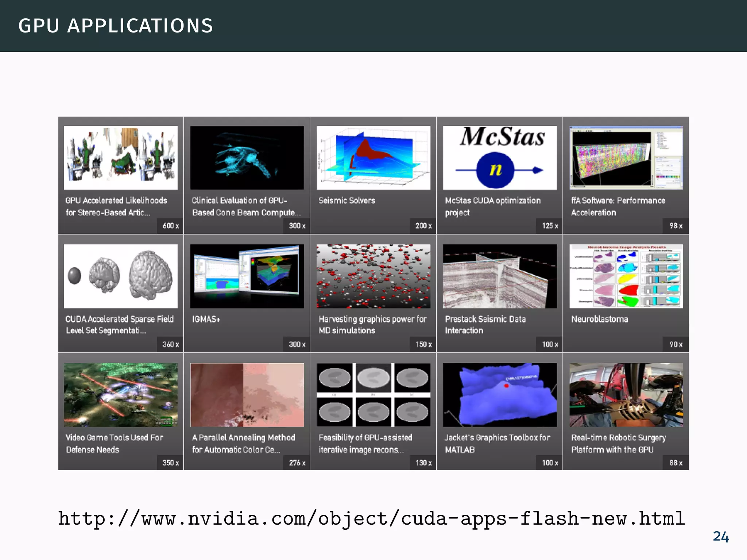Open the GPU Accelerated Likelihoods thumbnail
Screen dimensions: 747x560
click(121, 157)
